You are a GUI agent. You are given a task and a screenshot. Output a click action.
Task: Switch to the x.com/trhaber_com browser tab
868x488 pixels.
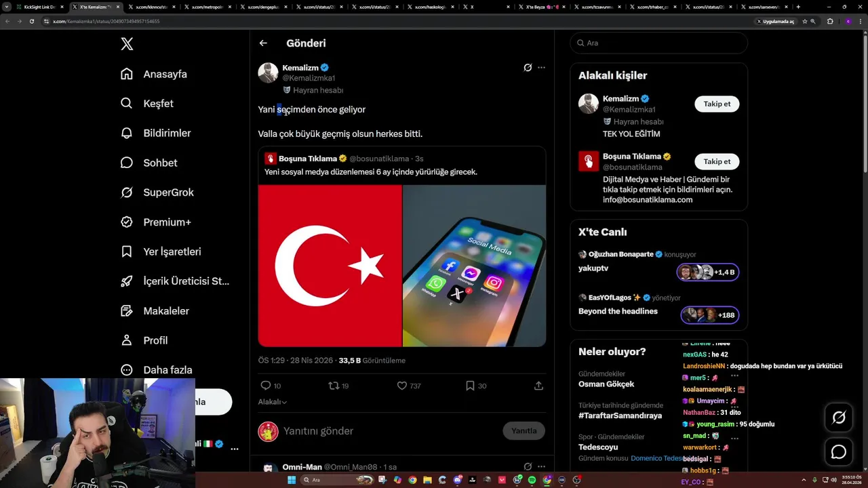[654, 7]
